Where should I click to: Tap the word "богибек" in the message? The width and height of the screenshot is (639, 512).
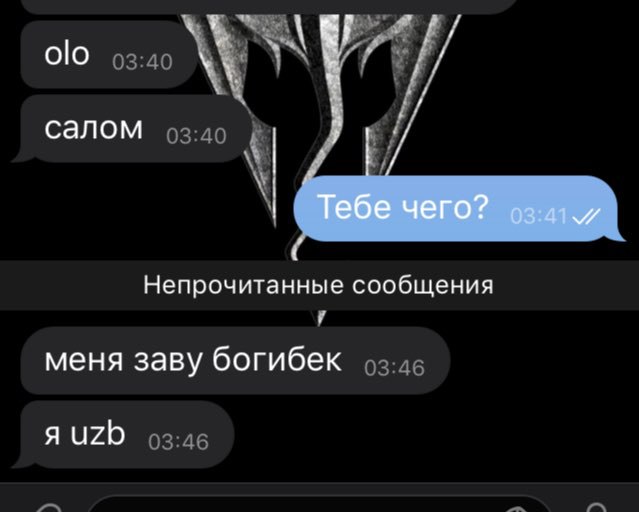click(x=277, y=360)
